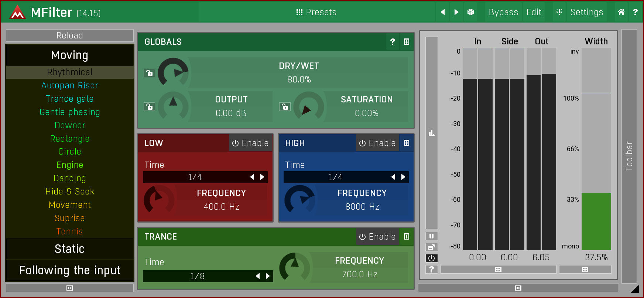
Task: Go to the next preset arrow
Action: 456,12
